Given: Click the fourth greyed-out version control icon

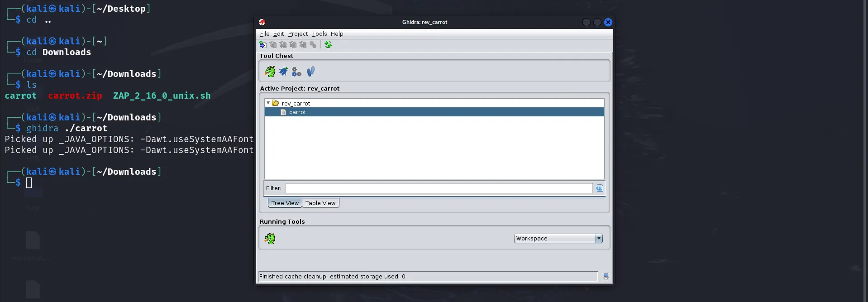Looking at the screenshot, I should (303, 44).
